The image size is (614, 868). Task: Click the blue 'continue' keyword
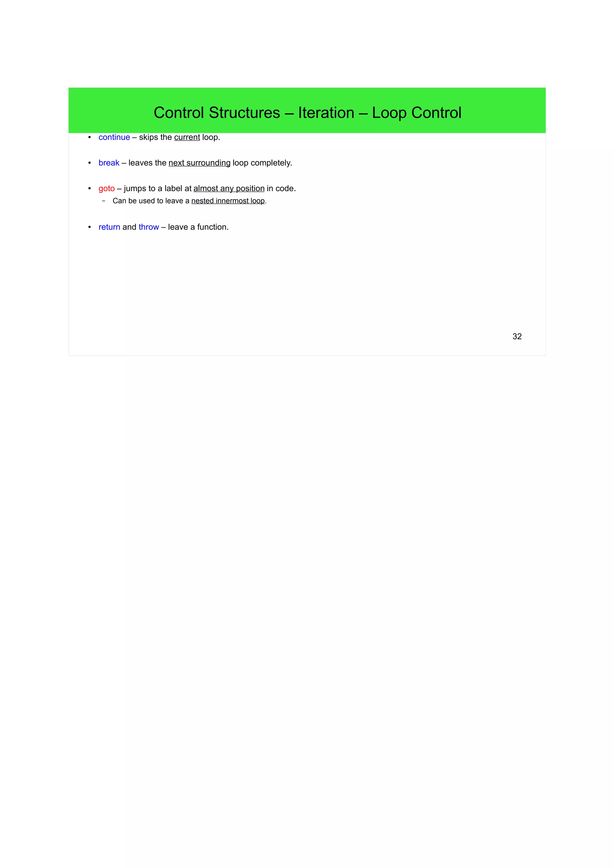(114, 137)
